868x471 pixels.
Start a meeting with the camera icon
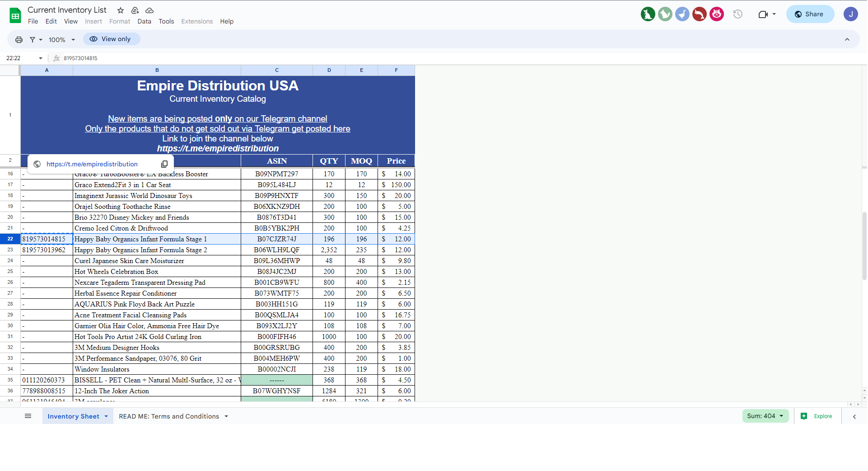pos(763,14)
